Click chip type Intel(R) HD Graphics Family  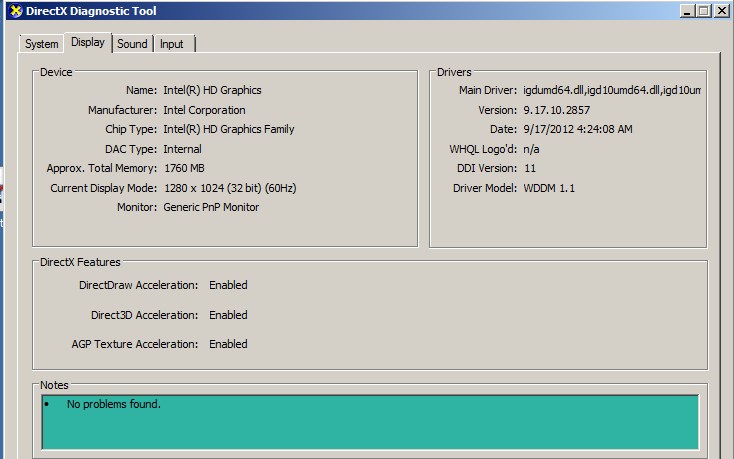[x=228, y=129]
